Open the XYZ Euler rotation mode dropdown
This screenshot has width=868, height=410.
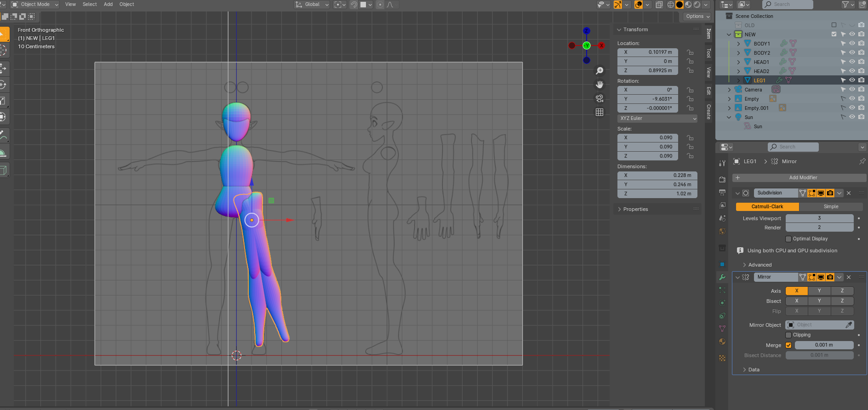coord(657,119)
